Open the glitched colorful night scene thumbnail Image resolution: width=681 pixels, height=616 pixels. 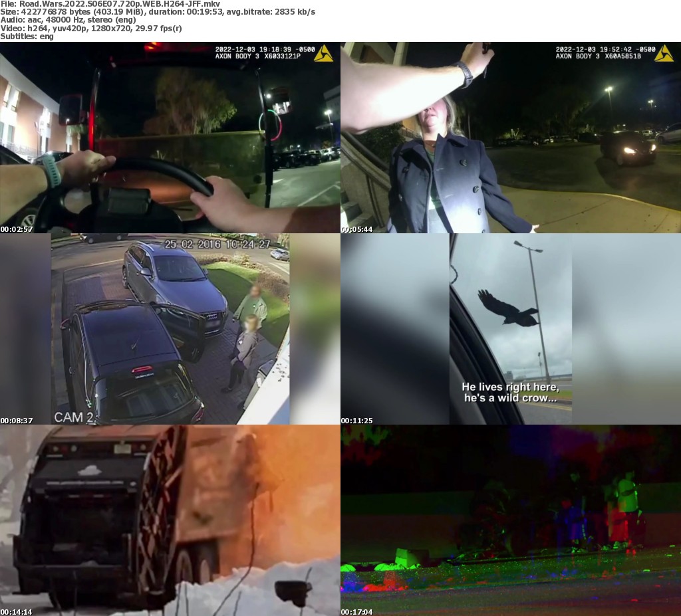tap(511, 520)
